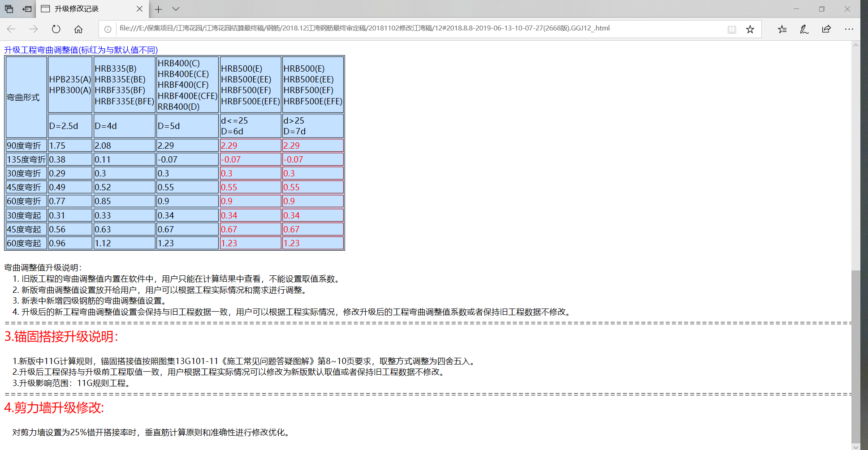This screenshot has width=868, height=450.
Task: Open Settings and more menu
Action: 849,29
